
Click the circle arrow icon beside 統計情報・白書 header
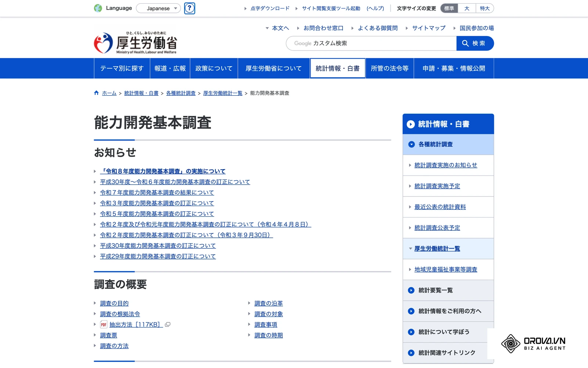click(x=411, y=124)
